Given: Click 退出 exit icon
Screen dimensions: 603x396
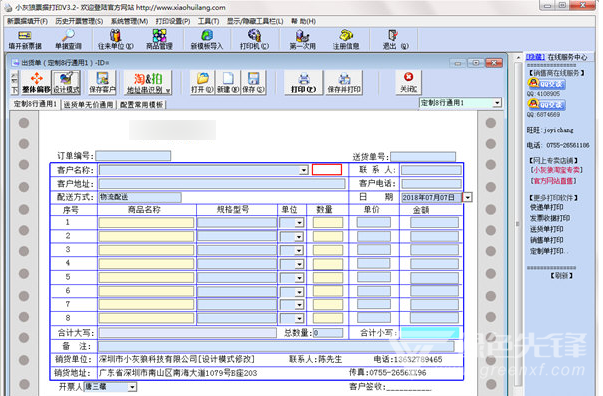Looking at the screenshot, I should tap(395, 40).
